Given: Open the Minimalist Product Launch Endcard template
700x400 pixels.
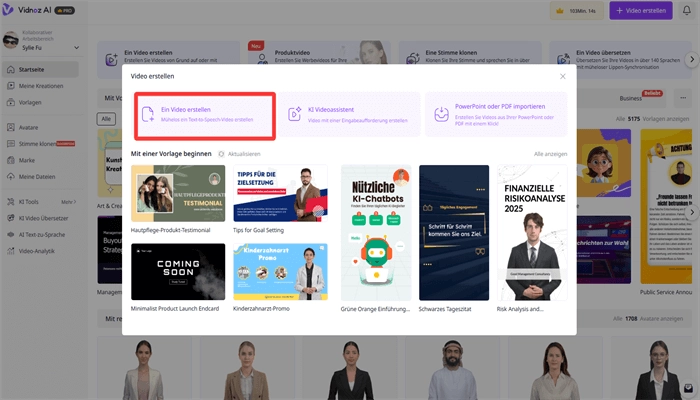Looking at the screenshot, I should tap(178, 272).
